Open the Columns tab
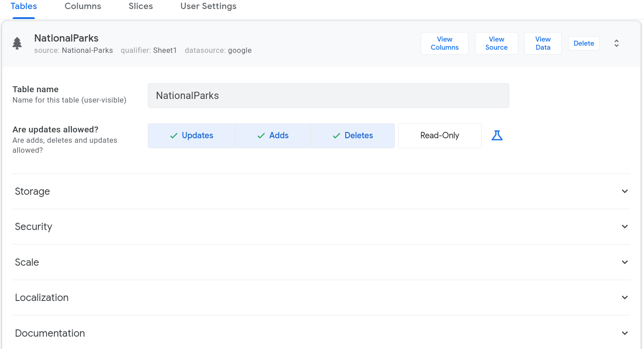This screenshot has height=352, width=644. point(83,6)
